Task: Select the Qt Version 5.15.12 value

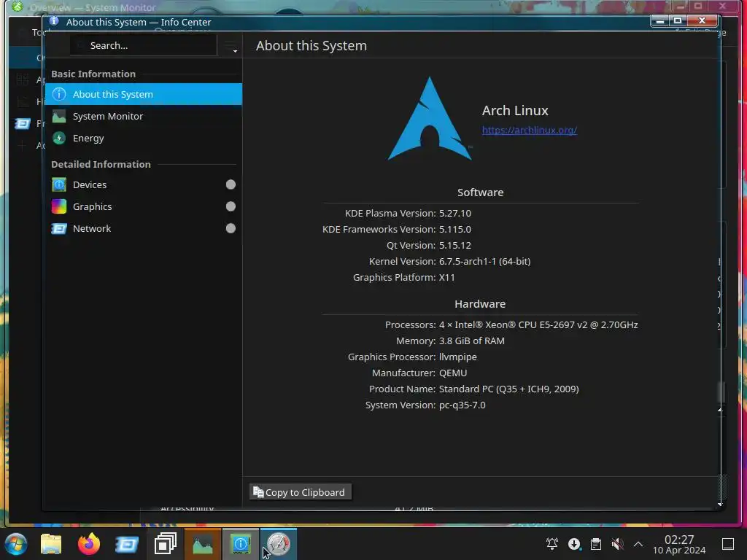Action: [x=455, y=245]
